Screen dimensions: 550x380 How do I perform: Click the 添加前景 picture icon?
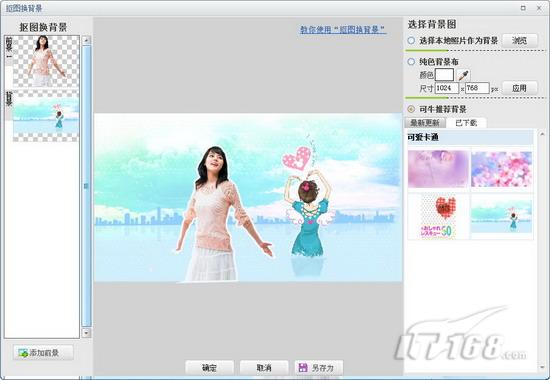[23, 353]
